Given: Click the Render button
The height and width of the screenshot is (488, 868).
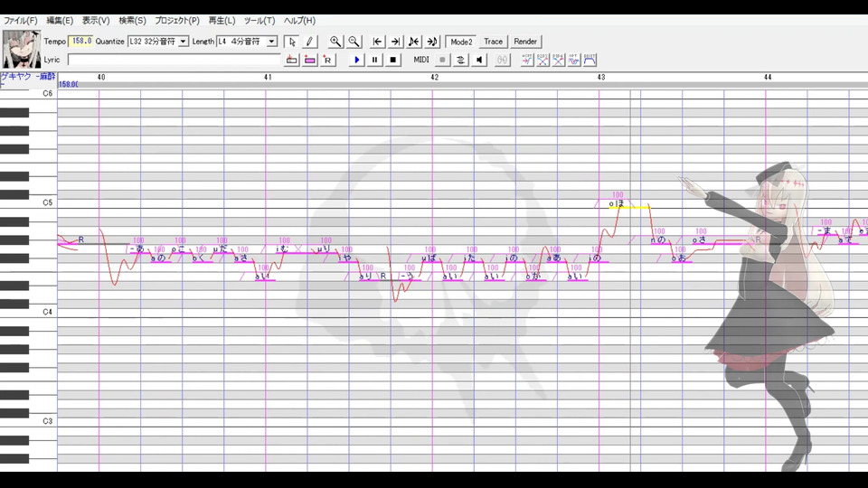Looking at the screenshot, I should tap(525, 42).
